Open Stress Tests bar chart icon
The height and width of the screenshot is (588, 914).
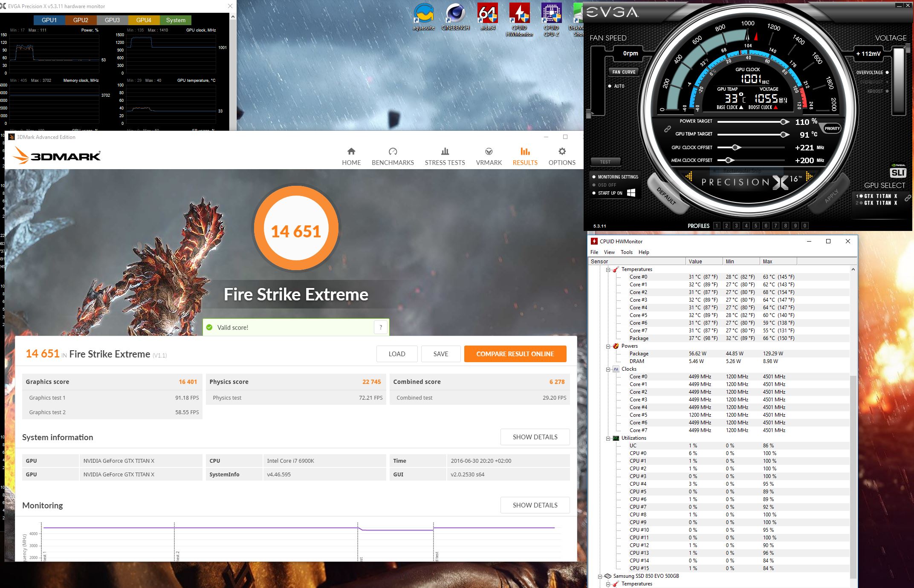(x=445, y=151)
